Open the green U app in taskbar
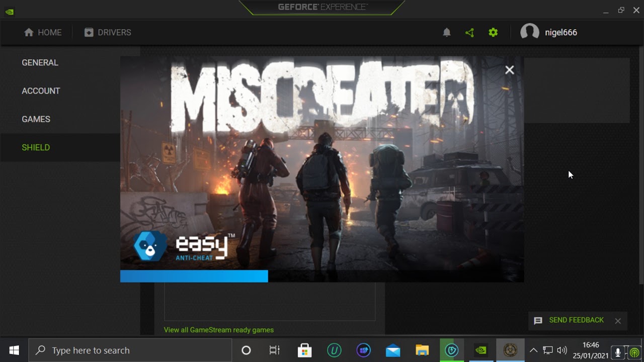644x362 pixels. [334, 350]
